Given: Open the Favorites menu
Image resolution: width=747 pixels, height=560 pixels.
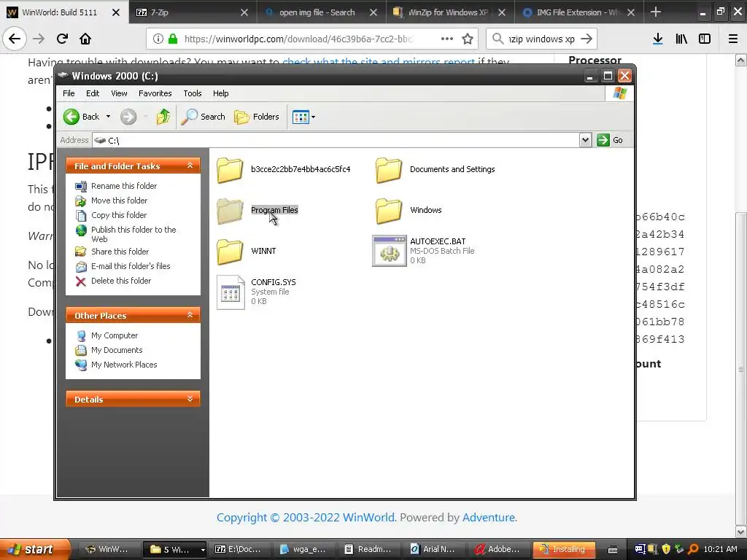Looking at the screenshot, I should (x=155, y=93).
